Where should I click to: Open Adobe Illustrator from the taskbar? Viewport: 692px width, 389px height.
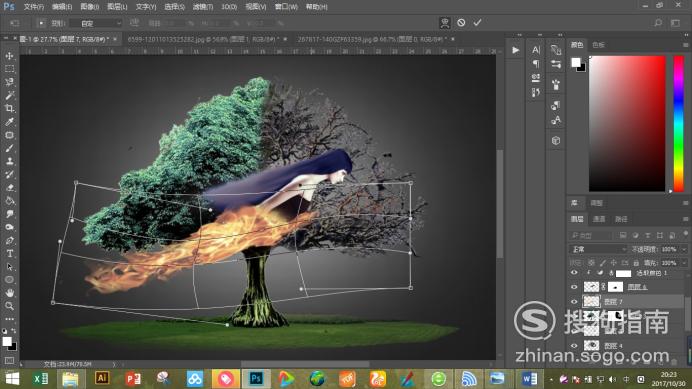pos(102,378)
